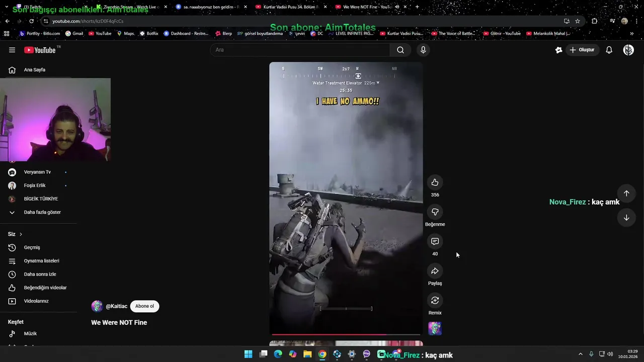Open the tab search dropdown arrow
Screen dimensions: 644x362
7,7
